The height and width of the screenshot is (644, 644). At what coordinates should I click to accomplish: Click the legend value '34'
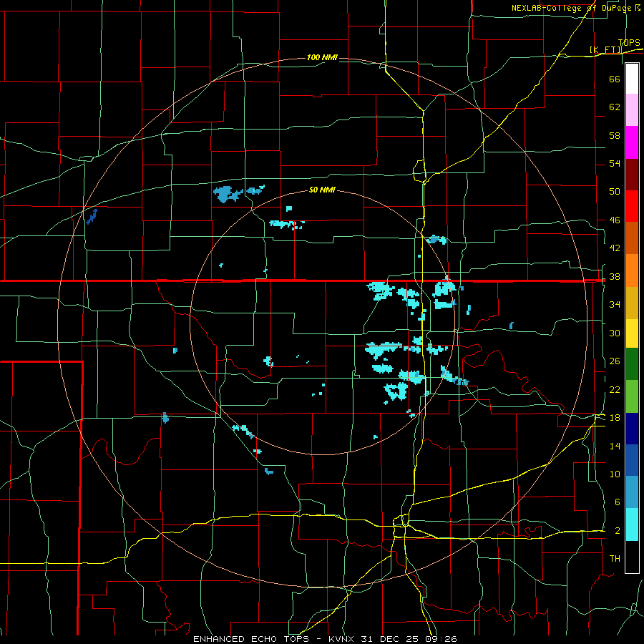click(x=615, y=305)
